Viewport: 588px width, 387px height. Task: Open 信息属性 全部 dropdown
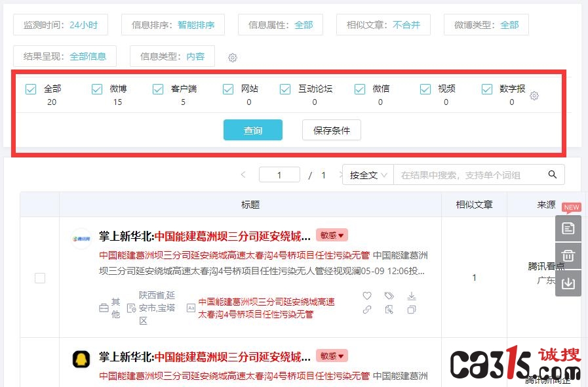[281, 25]
